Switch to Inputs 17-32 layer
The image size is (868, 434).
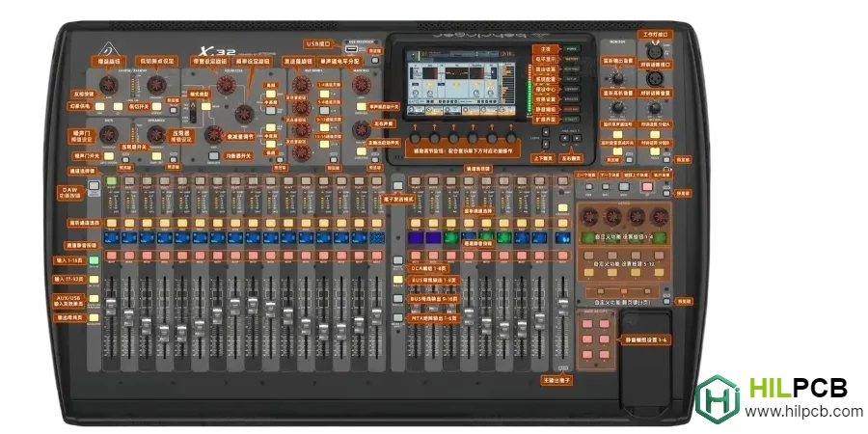(94, 279)
